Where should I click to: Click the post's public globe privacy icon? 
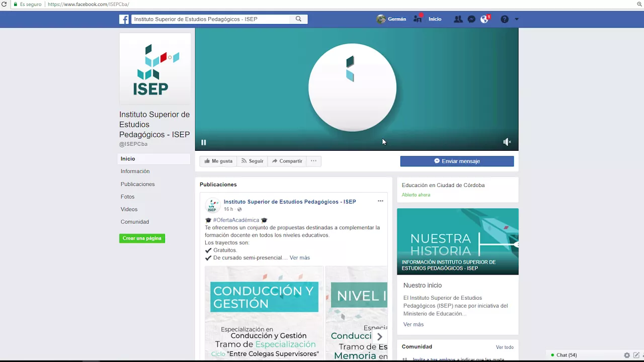(239, 209)
